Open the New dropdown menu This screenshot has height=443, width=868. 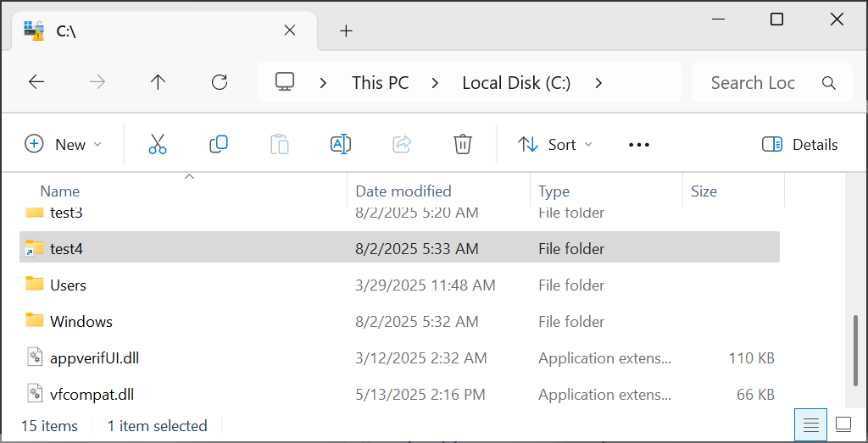(x=64, y=145)
